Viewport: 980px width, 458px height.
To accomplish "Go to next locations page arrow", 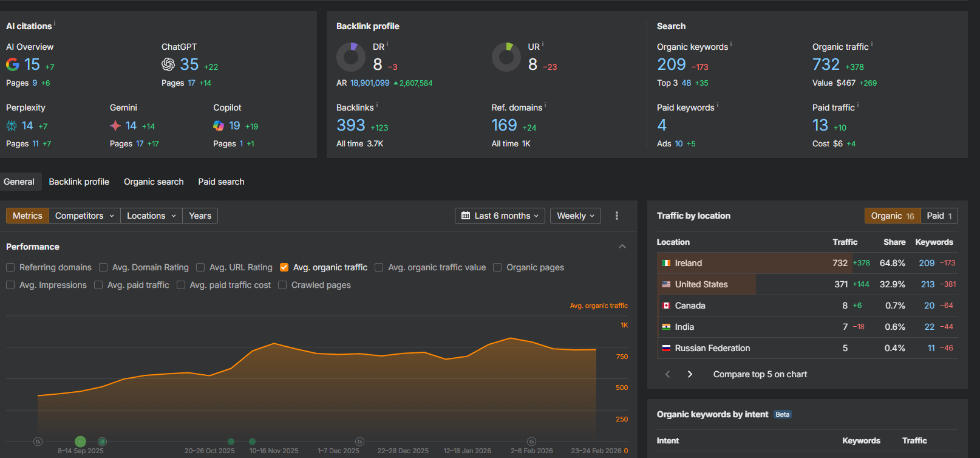I will pyautogui.click(x=690, y=374).
